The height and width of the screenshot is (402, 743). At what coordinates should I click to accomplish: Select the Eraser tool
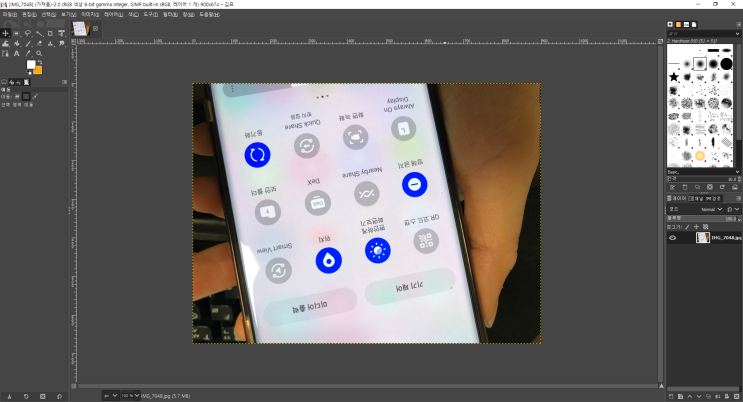(39, 44)
